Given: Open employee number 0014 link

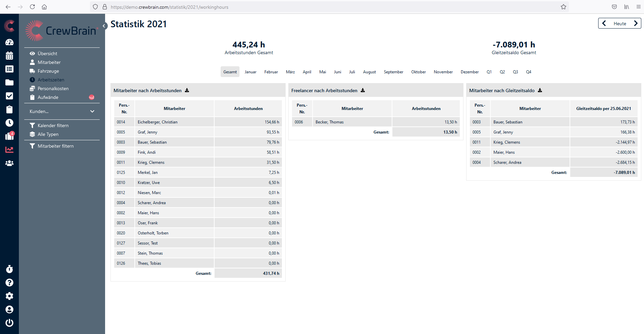Looking at the screenshot, I should pyautogui.click(x=121, y=122).
